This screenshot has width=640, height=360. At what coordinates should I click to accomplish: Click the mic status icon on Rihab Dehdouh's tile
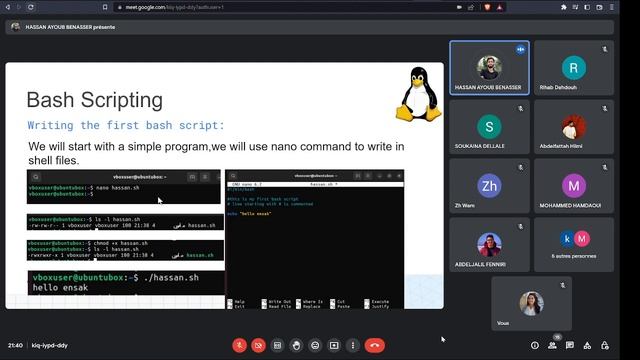pyautogui.click(x=605, y=49)
